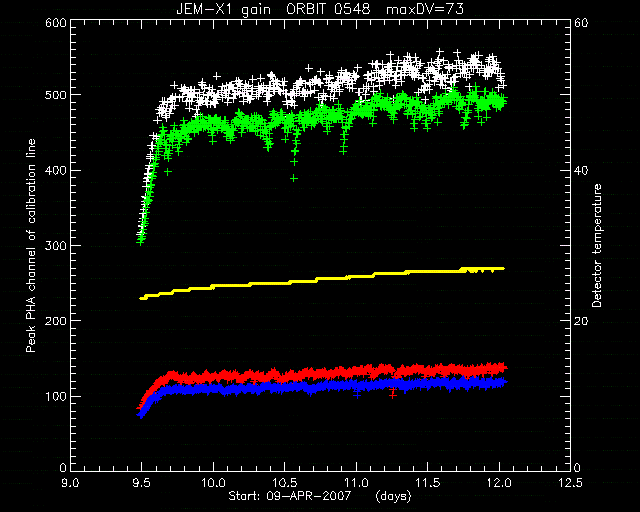Image resolution: width=640 pixels, height=512 pixels.
Task: Click the 9.0 x-axis tick label
Action: [x=70, y=483]
